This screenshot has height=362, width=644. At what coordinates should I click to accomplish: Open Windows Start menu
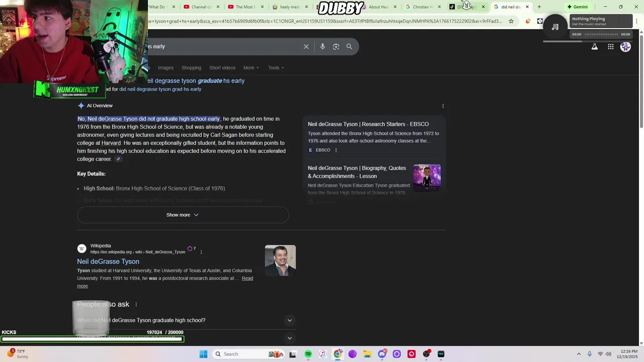203,354
